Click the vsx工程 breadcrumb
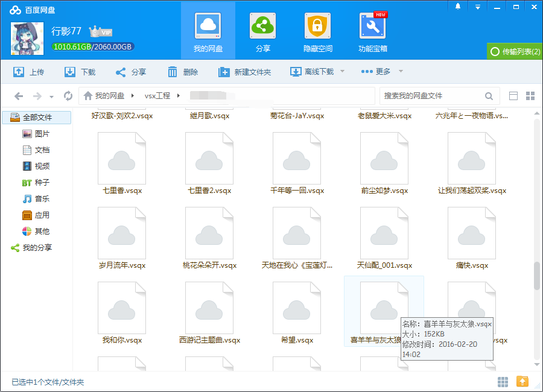 (157, 95)
